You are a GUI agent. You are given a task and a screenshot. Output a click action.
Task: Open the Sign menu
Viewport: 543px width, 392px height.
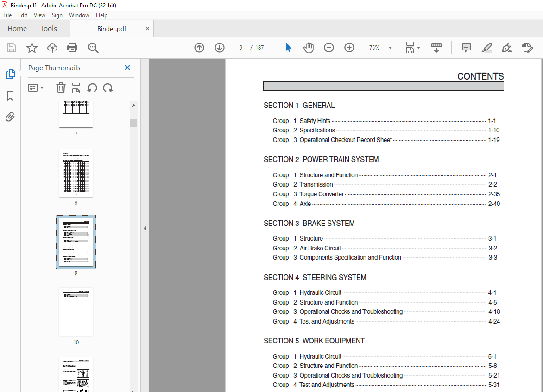tap(57, 15)
